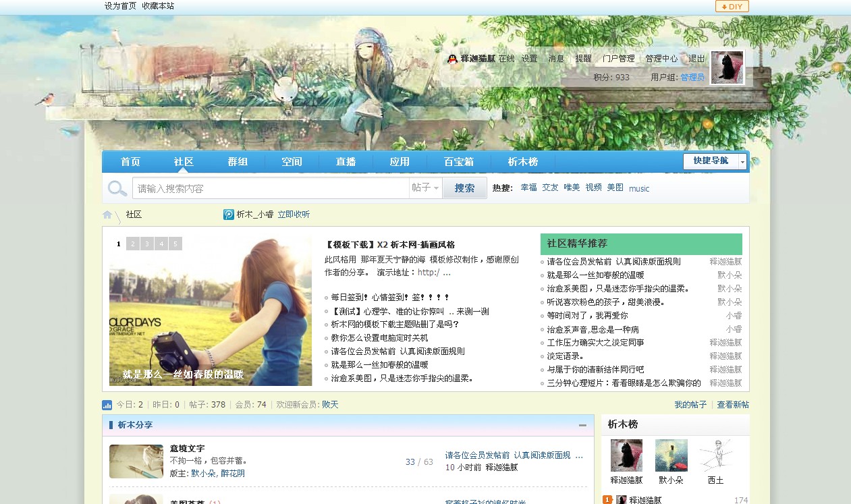The height and width of the screenshot is (504, 851).
Task: Open moderator 醉花阴 profile
Action: pyautogui.click(x=232, y=474)
